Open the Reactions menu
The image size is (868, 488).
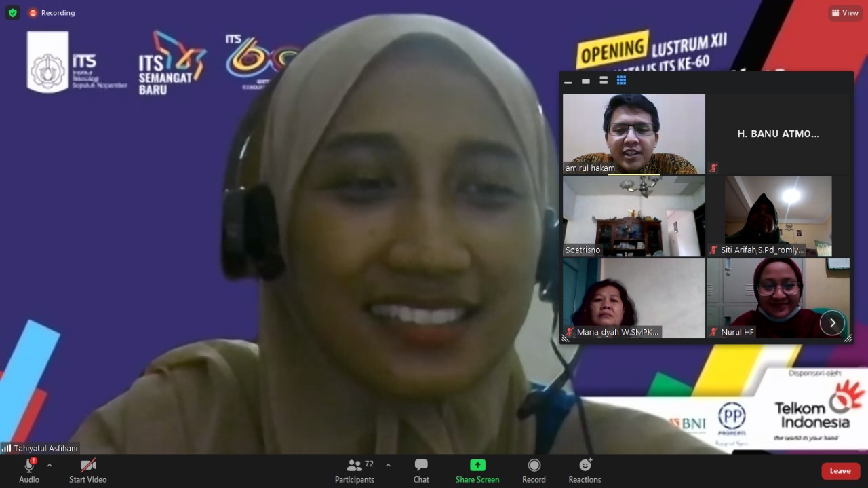pyautogui.click(x=585, y=470)
